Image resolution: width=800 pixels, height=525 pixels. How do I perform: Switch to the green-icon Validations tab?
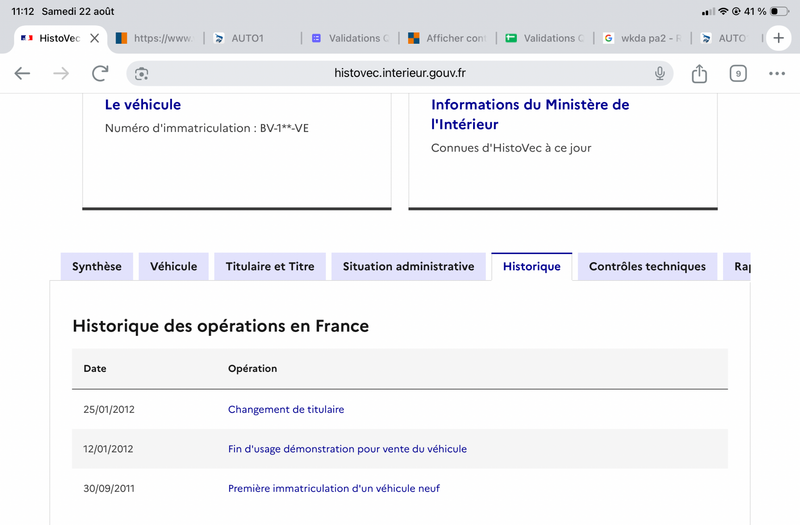546,38
